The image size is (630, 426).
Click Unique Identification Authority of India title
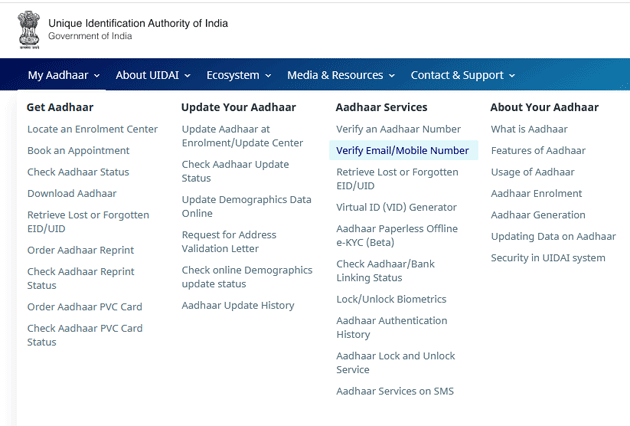coord(138,23)
